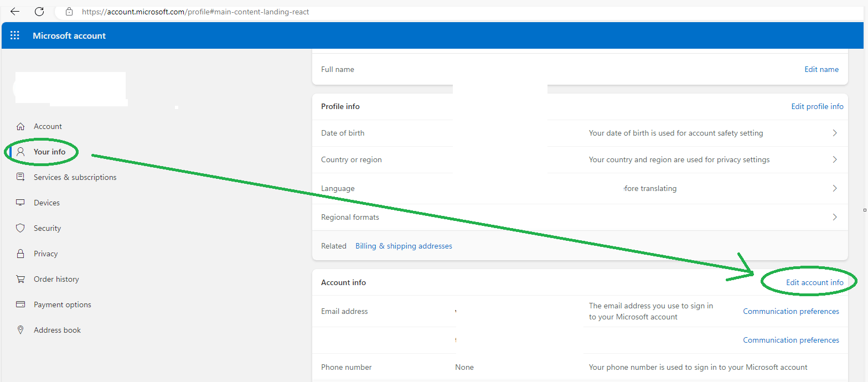Click the Address book pin icon
This screenshot has height=382, width=868.
tap(20, 330)
